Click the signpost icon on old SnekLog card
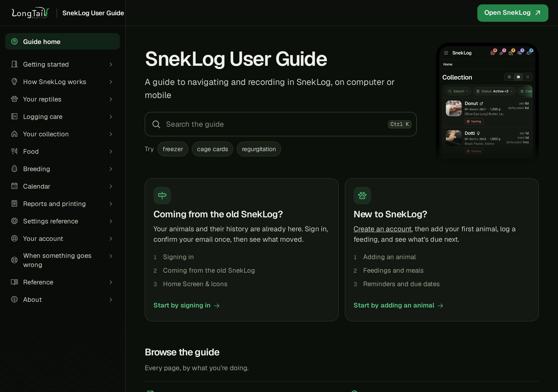This screenshot has width=558, height=392. [162, 195]
